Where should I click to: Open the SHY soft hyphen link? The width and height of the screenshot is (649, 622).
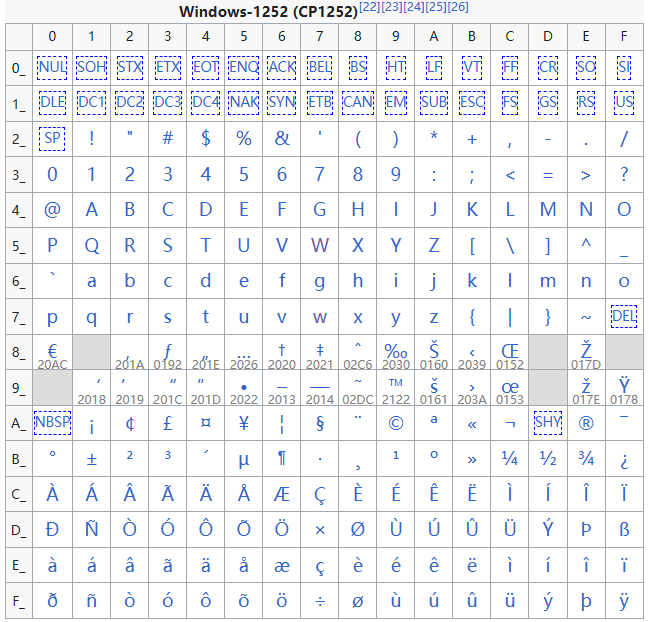pos(548,423)
